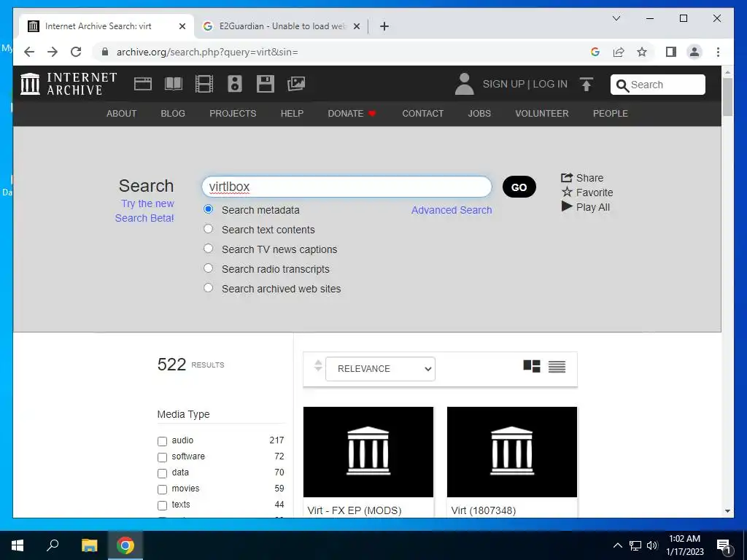747x560 pixels.
Task: Open DONATE menu item
Action: (x=352, y=113)
